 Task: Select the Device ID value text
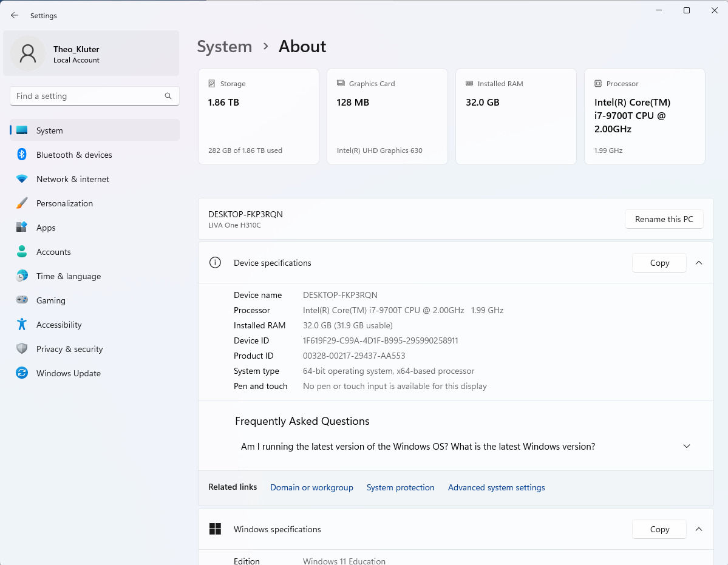tap(380, 340)
